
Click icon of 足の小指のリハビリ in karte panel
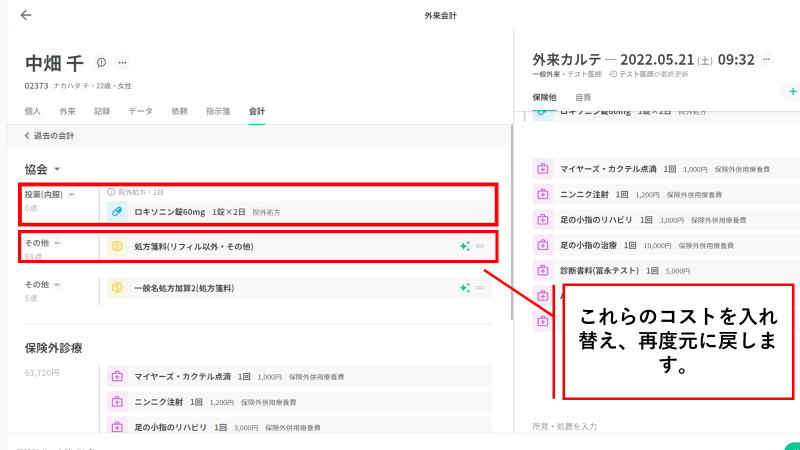[x=542, y=220]
